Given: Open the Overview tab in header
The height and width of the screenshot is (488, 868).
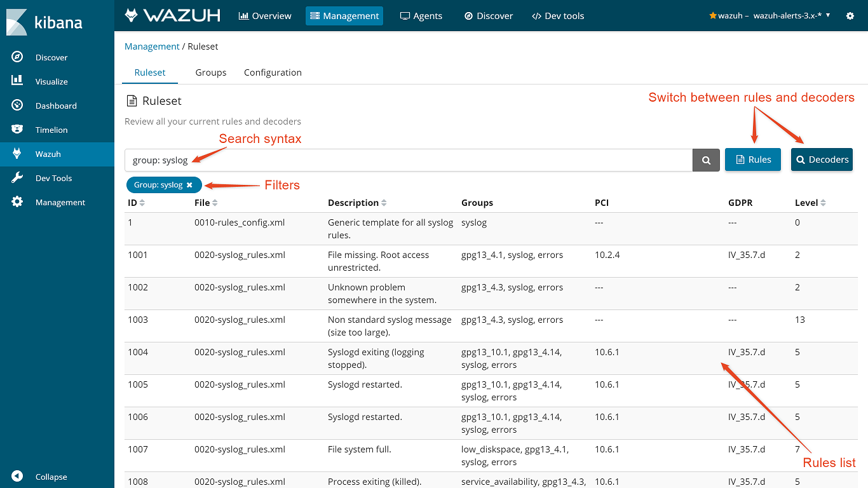Looking at the screenshot, I should (x=265, y=16).
